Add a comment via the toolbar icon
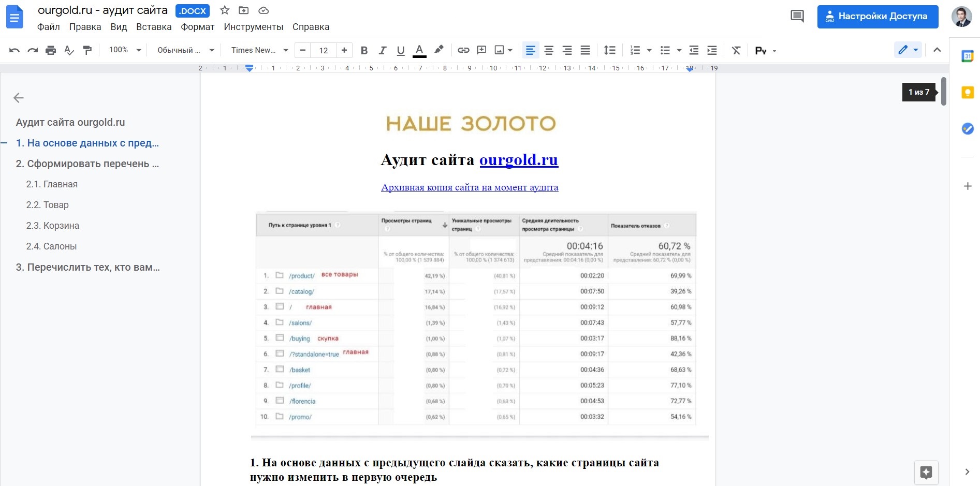980x486 pixels. pyautogui.click(x=481, y=50)
